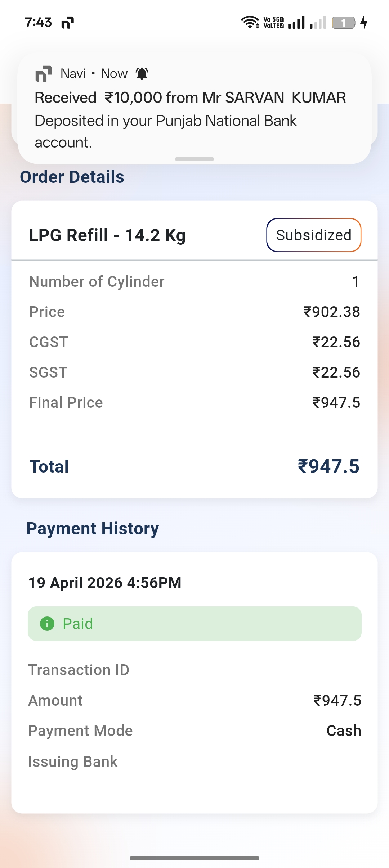Viewport: 389px width, 868px height.
Task: Tap the Subsidized badge
Action: tap(314, 235)
